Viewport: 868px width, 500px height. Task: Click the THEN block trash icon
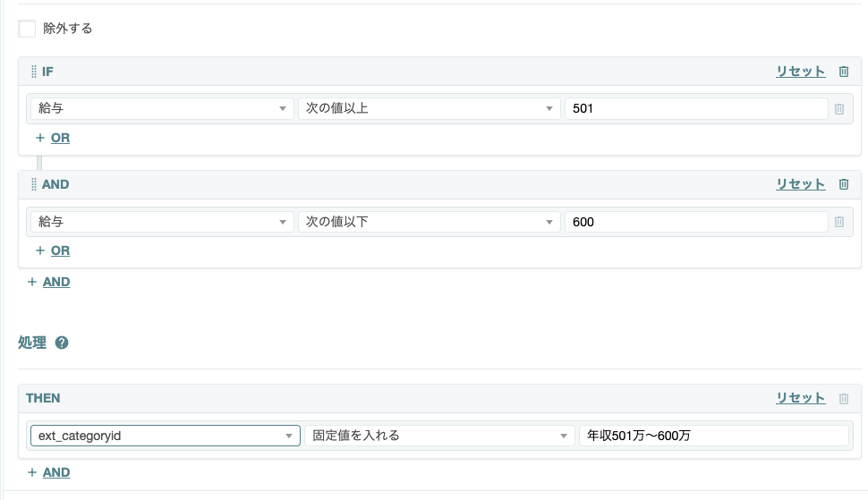pyautogui.click(x=844, y=398)
